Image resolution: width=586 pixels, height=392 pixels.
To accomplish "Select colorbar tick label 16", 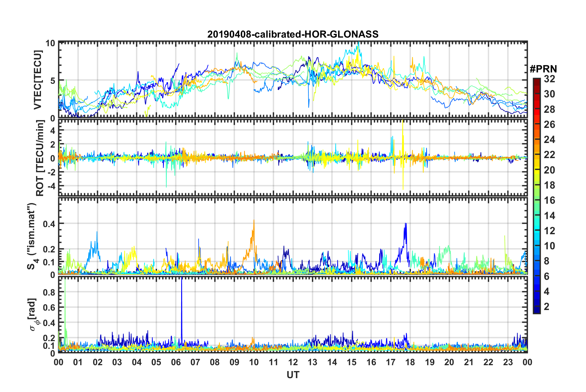I will pyautogui.click(x=549, y=200).
